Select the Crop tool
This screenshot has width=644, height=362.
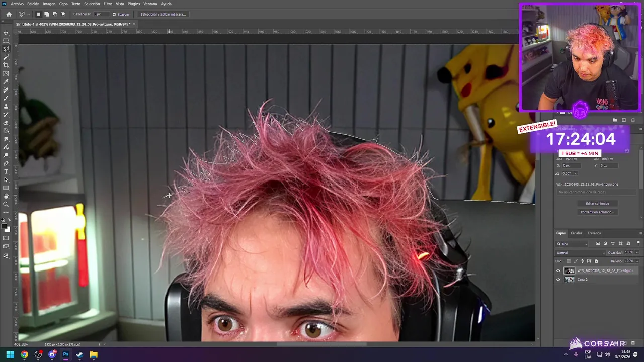(x=6, y=65)
